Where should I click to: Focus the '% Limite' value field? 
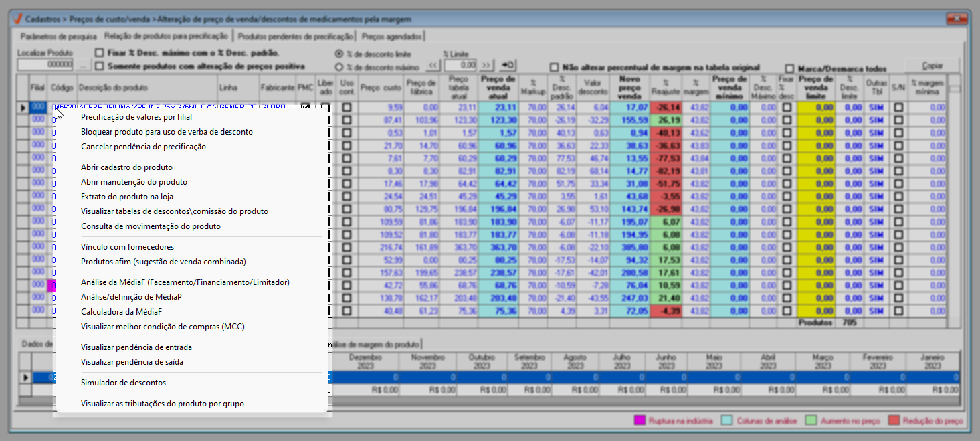pos(460,65)
